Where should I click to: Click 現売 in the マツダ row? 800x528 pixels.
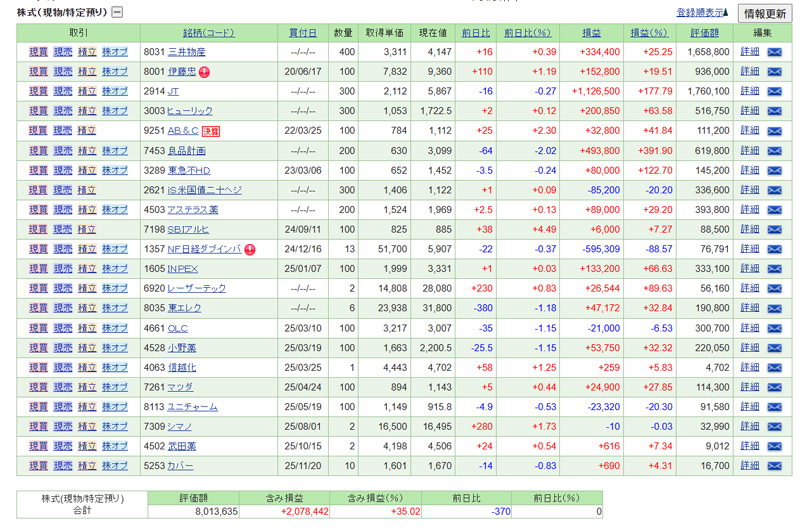point(63,387)
